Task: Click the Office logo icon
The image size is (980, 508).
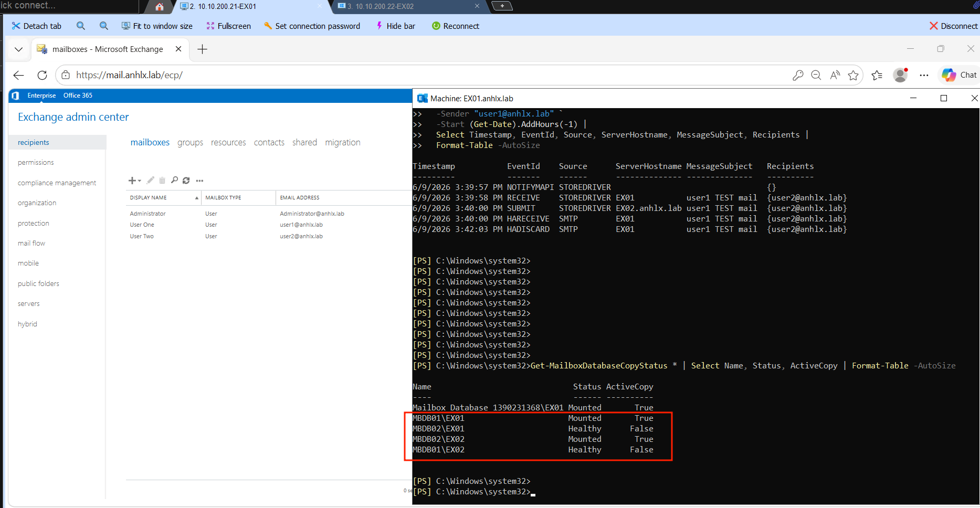Action: point(15,96)
